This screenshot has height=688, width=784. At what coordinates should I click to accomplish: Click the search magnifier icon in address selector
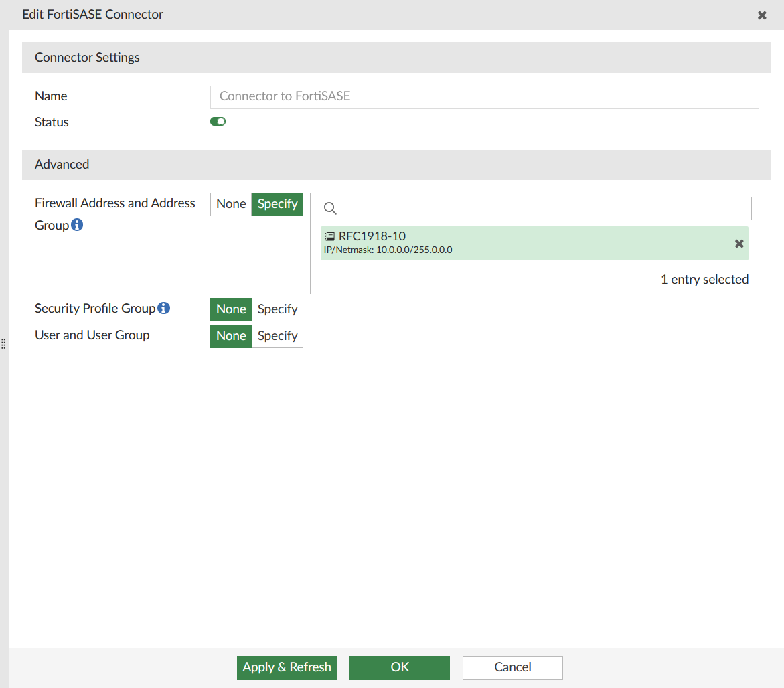[x=330, y=208]
